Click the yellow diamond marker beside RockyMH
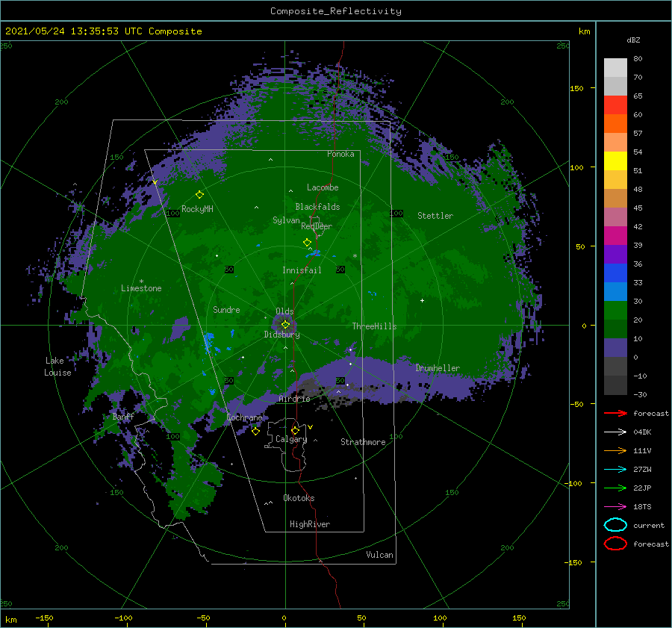 coord(199,195)
